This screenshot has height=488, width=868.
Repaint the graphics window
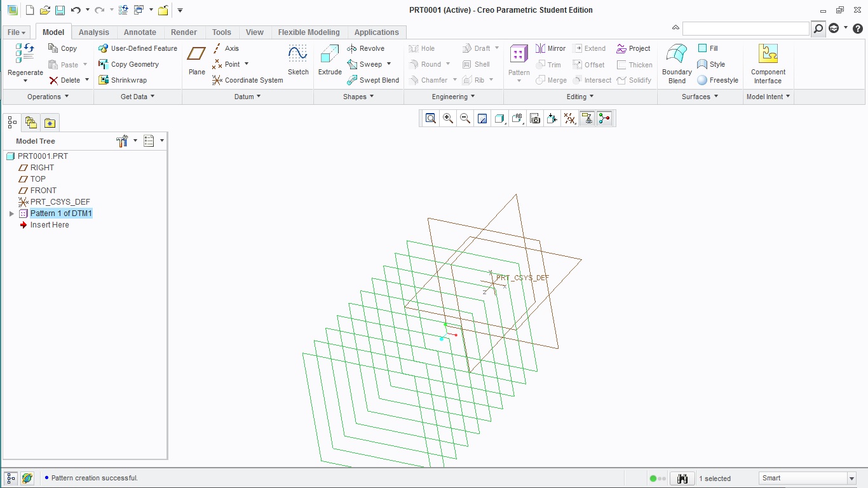[482, 118]
